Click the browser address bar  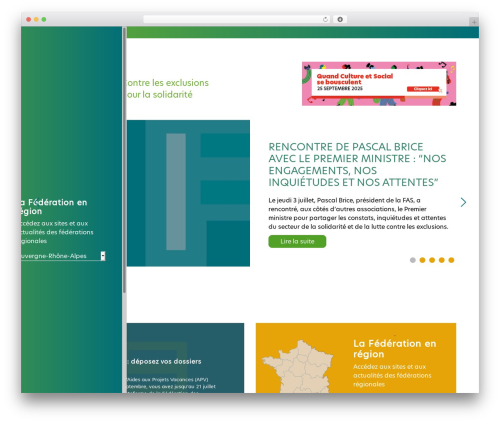(237, 19)
